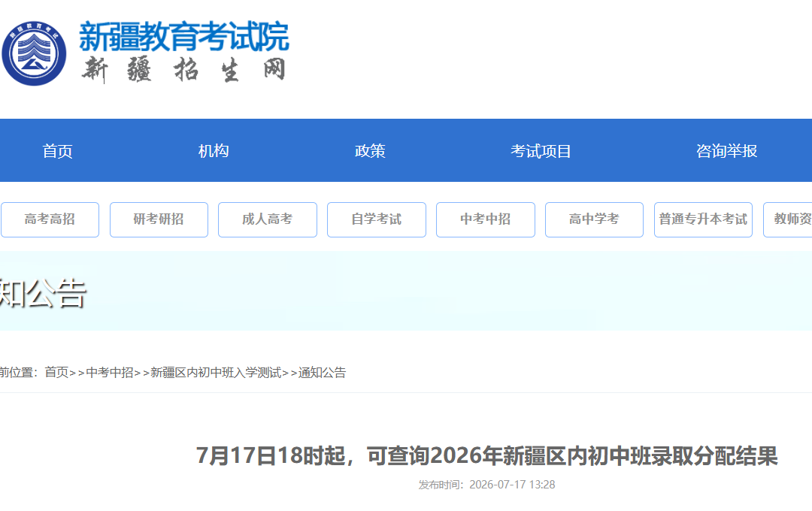This screenshot has width=812, height=511.
Task: Open the 高中学考 category button
Action: pos(595,219)
